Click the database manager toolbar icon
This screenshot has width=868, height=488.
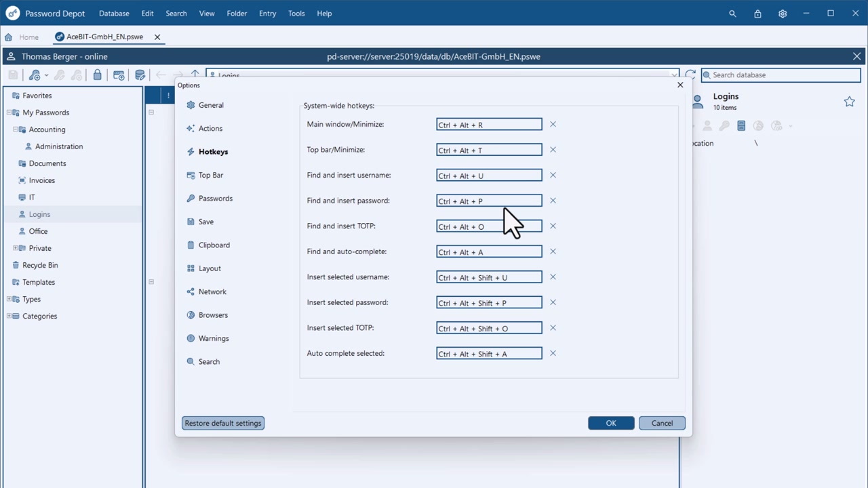pyautogui.click(x=140, y=75)
